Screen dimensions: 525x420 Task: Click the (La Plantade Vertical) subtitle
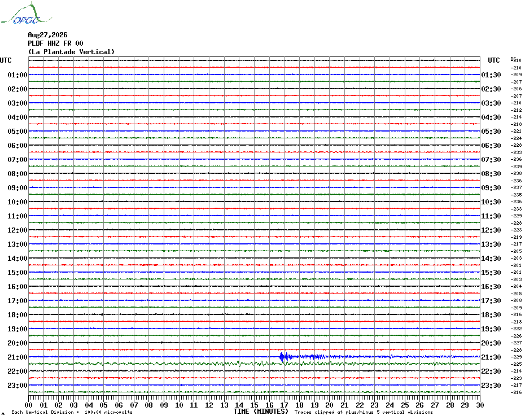pyautogui.click(x=71, y=52)
